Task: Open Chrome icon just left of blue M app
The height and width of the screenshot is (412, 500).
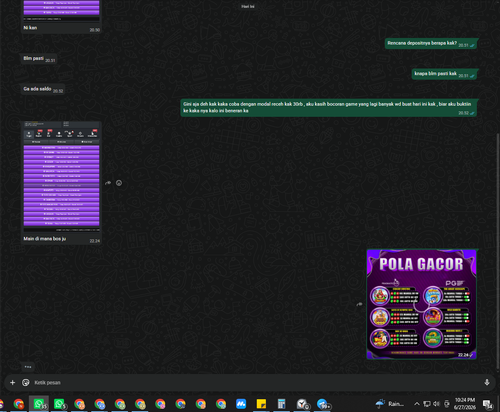Action: [221, 404]
